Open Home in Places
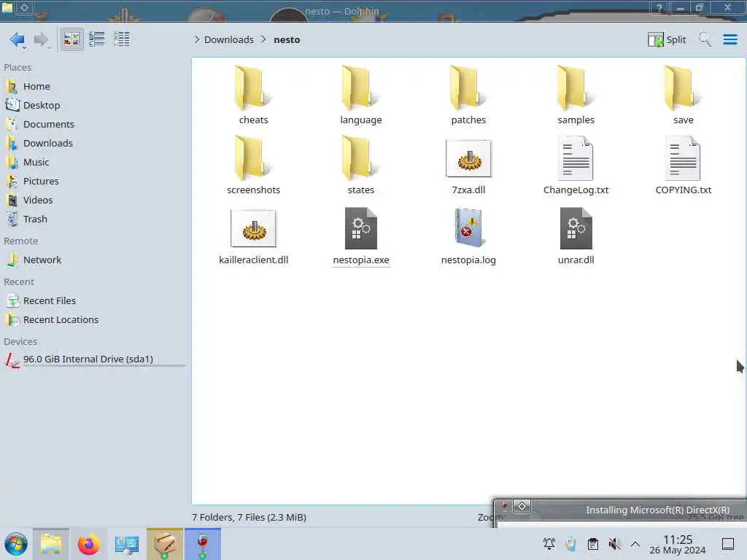Screen dimensions: 747x560 tap(93, 86)
